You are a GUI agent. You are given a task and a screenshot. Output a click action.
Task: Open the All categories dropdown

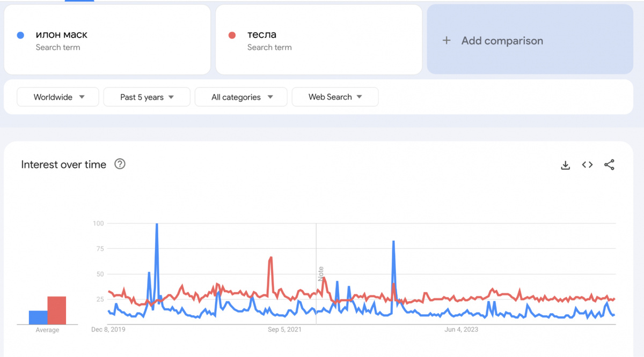pos(240,97)
